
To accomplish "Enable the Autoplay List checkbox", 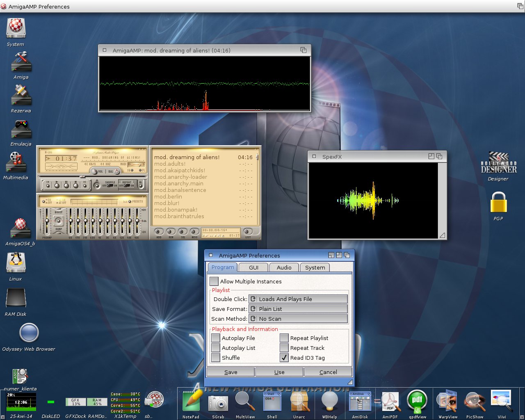I will coord(216,348).
